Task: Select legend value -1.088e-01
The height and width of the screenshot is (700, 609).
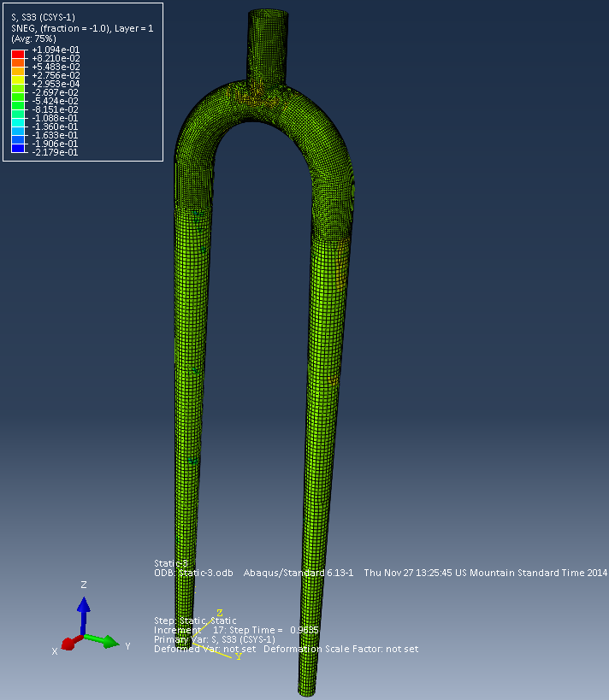Action: pos(56,118)
